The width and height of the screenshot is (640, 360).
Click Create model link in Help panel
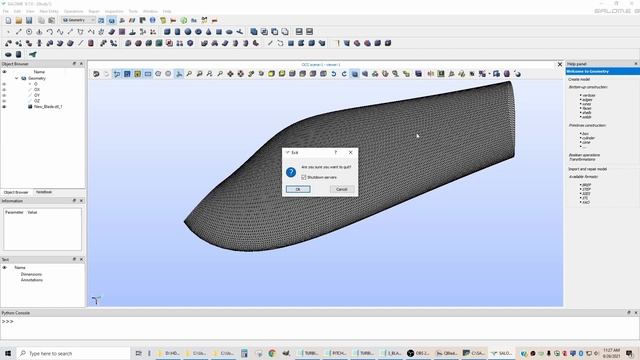(x=579, y=79)
